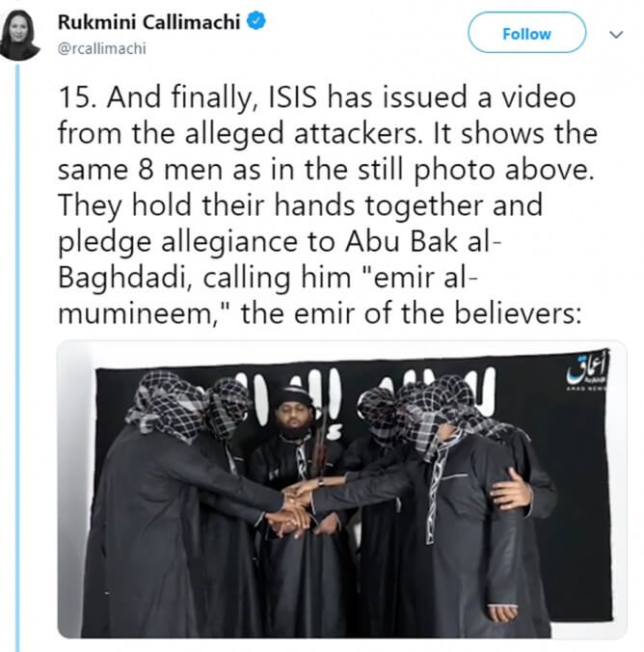644x652 pixels.
Task: Open the Rukmini Callimachi display name link
Action: 148,22
